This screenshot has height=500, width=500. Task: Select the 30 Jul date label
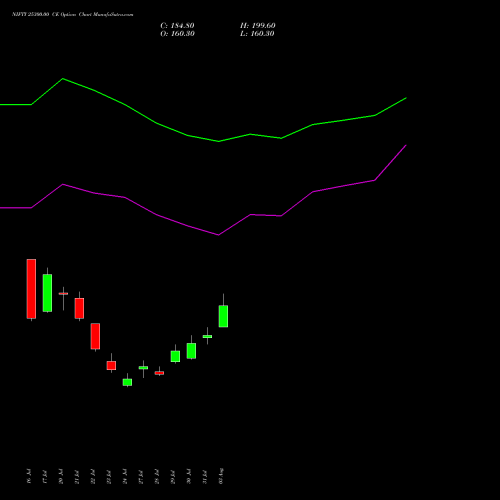189,476
